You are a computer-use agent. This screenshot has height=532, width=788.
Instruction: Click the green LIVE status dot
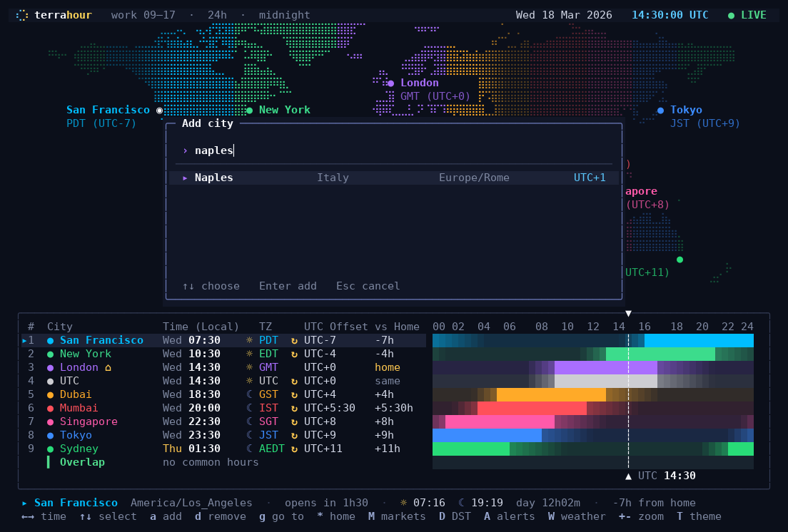731,16
